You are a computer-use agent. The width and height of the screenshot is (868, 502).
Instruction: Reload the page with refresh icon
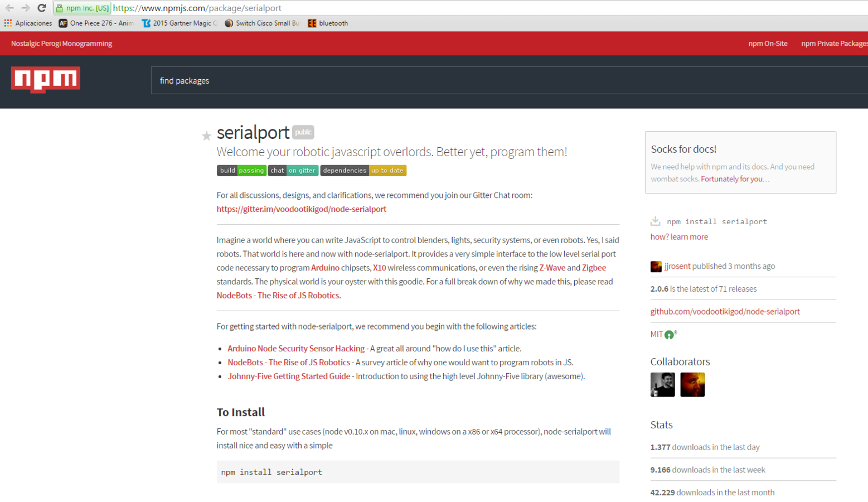(x=42, y=8)
